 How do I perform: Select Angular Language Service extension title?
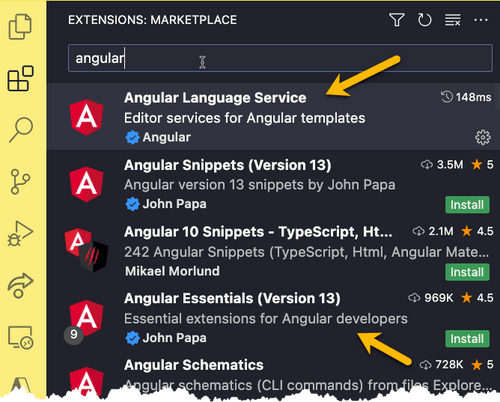click(x=215, y=98)
